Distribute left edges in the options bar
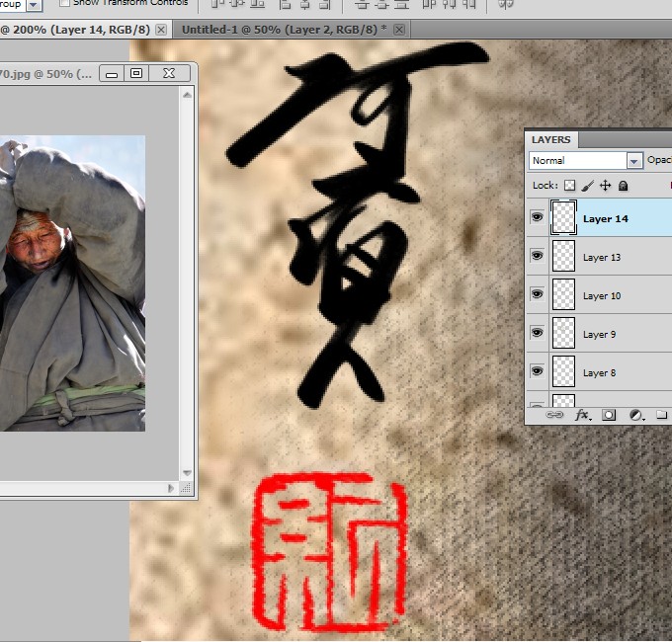672x642 pixels. [x=428, y=4]
